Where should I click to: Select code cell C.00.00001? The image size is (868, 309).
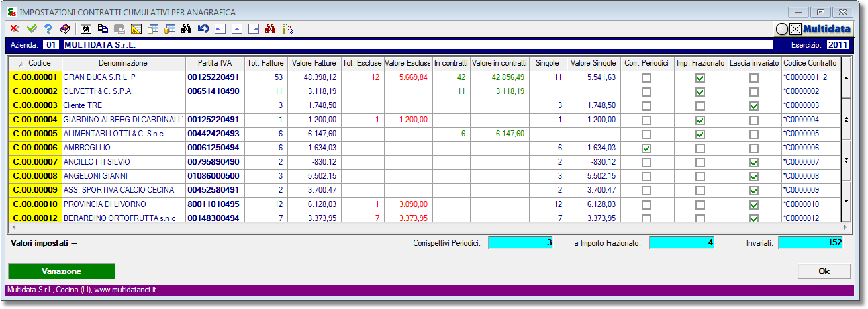36,78
